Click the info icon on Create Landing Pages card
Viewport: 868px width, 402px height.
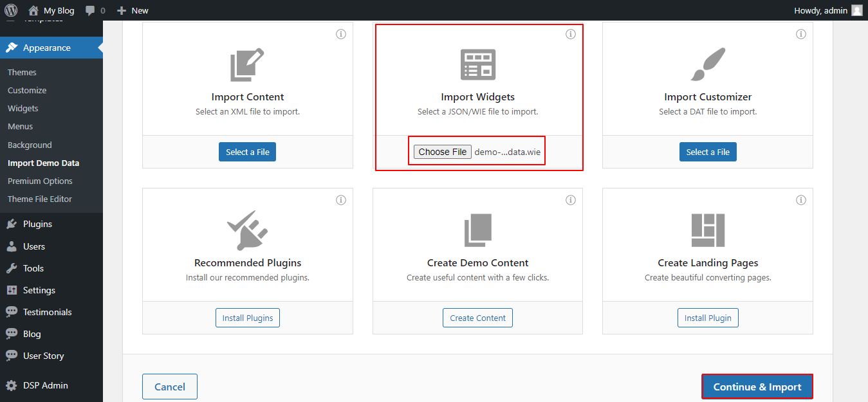tap(801, 200)
